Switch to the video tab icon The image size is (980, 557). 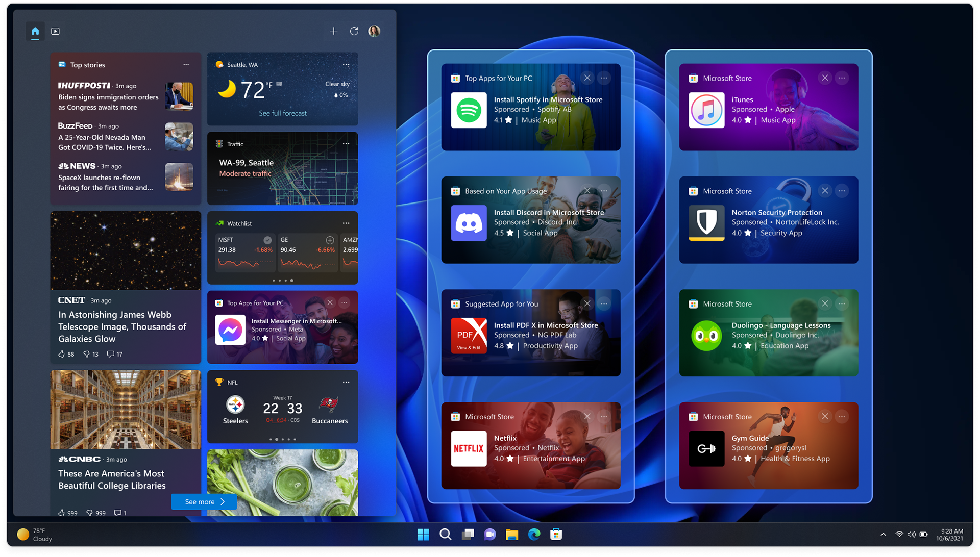click(x=56, y=31)
